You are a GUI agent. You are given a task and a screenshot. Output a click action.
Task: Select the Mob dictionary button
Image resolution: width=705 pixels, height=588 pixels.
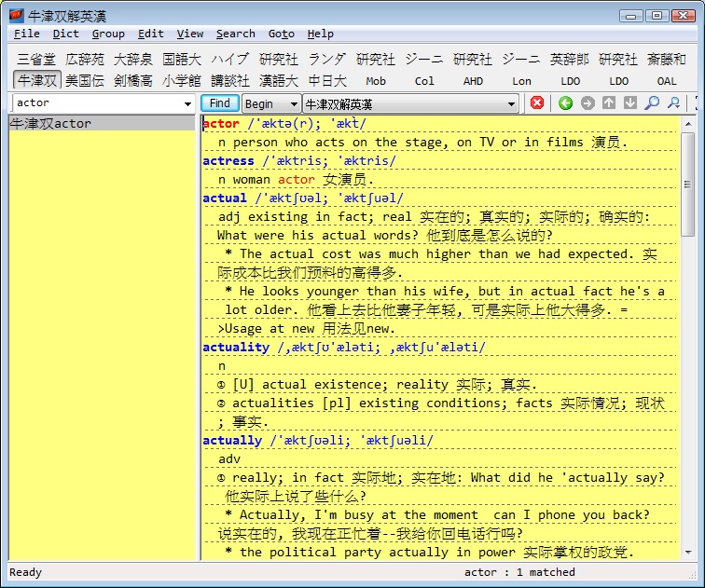pyautogui.click(x=376, y=81)
